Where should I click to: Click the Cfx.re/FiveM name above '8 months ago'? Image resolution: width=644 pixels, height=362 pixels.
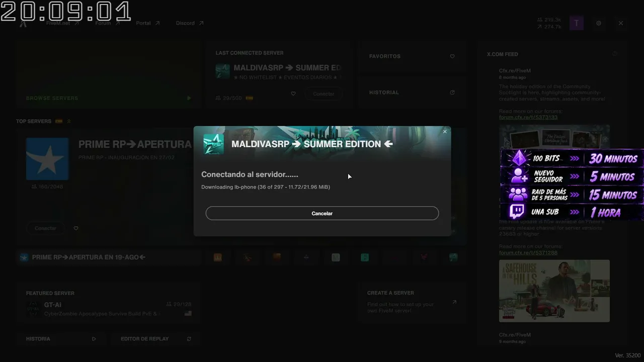[x=515, y=71]
